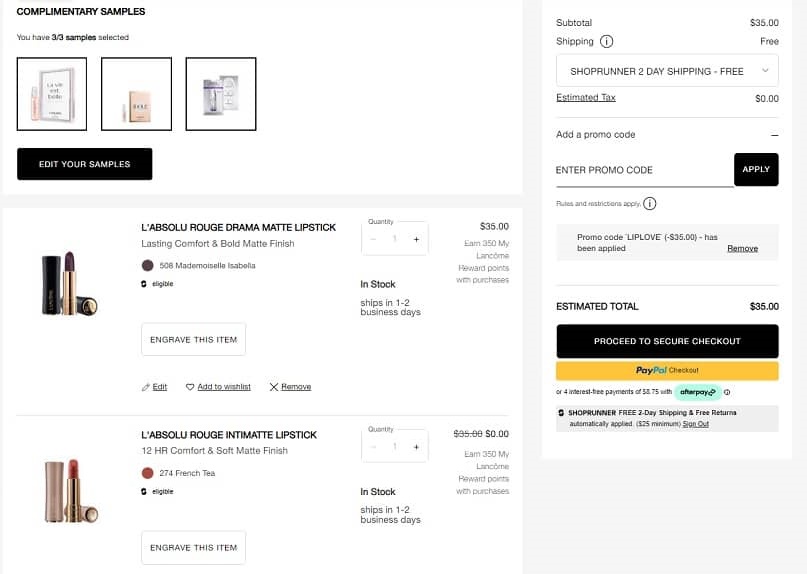Apply the entered promo code

(756, 169)
